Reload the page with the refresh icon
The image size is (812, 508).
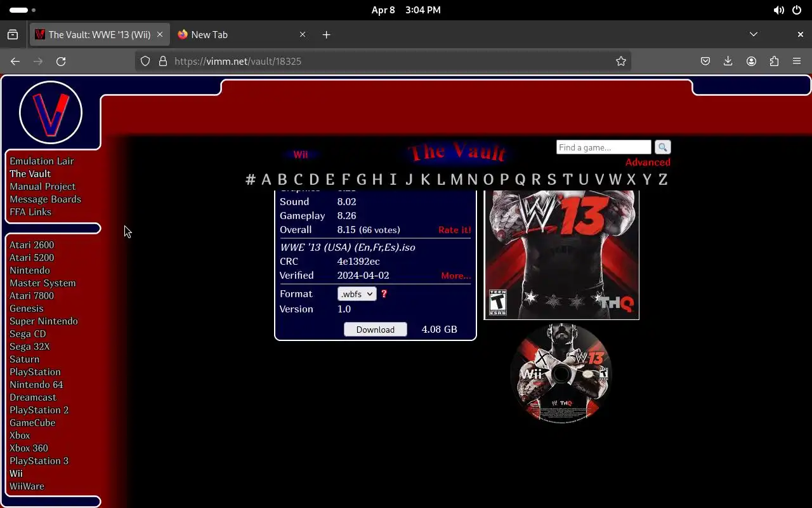point(61,61)
